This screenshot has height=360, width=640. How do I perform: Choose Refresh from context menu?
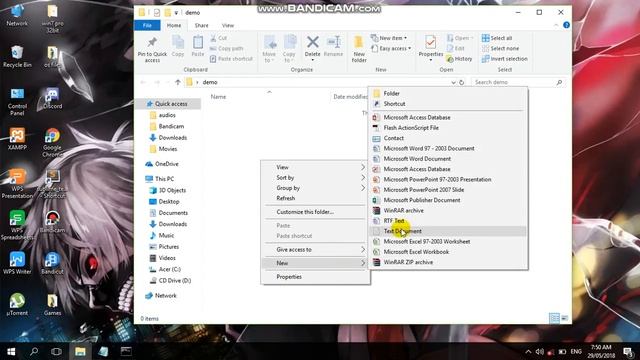[x=315, y=198]
